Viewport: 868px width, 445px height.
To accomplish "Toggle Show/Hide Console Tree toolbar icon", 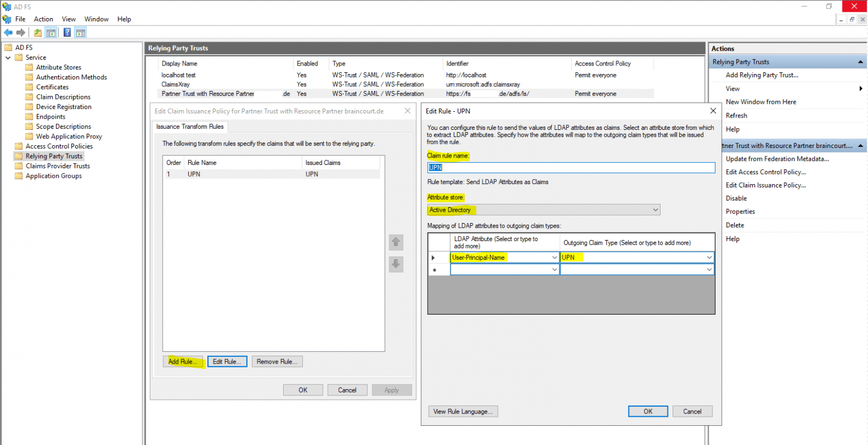I will click(x=51, y=33).
